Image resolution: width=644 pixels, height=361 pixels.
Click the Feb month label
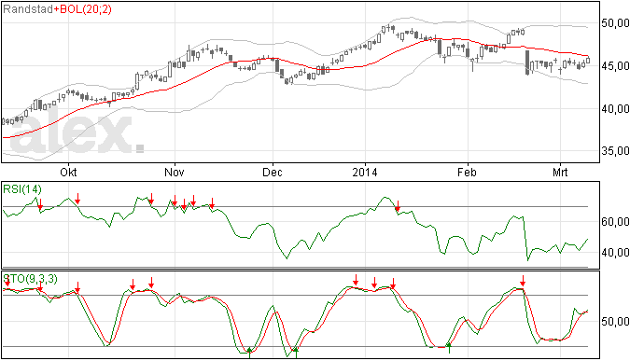(x=468, y=172)
